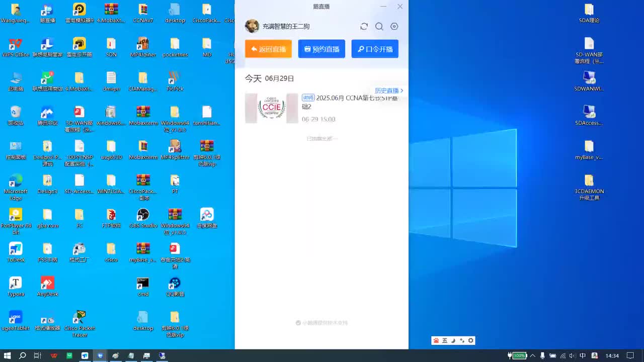Open the notification center icon
Screen dimensions: 644x362
click(x=630, y=355)
